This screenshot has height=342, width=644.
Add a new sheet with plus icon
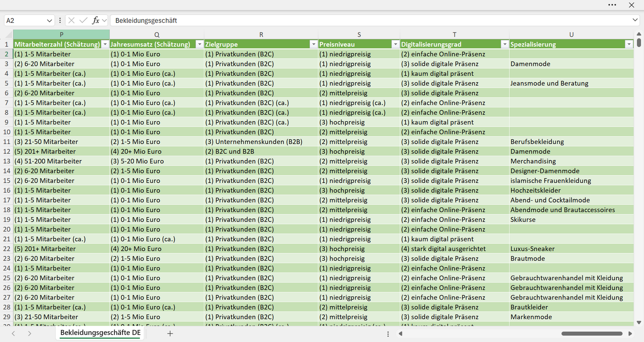pyautogui.click(x=170, y=334)
